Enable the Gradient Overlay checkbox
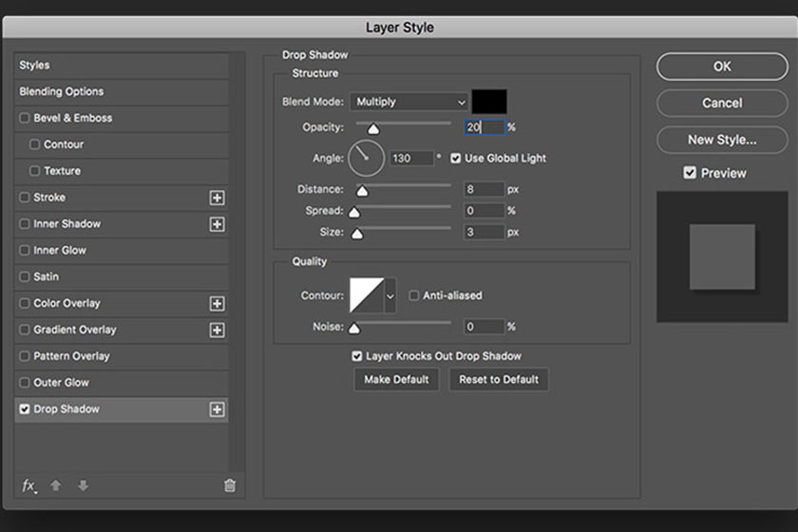 click(25, 330)
